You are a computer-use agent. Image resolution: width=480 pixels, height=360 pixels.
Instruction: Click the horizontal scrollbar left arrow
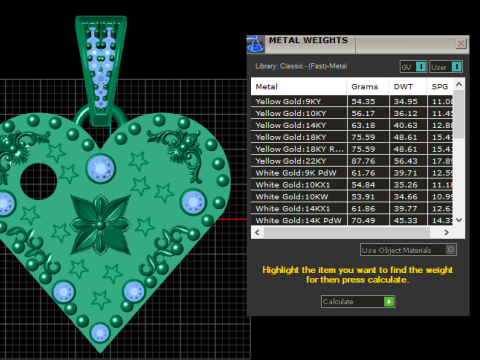[257, 232]
